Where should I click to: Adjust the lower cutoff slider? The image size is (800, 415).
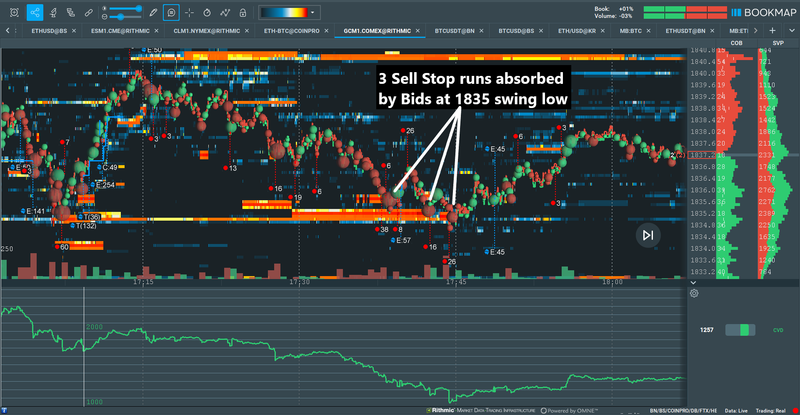click(125, 17)
